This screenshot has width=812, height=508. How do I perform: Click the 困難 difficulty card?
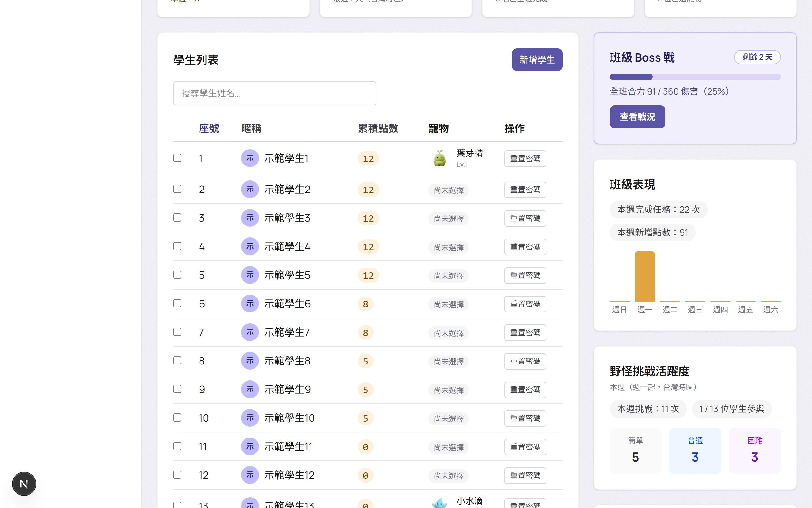tap(755, 450)
